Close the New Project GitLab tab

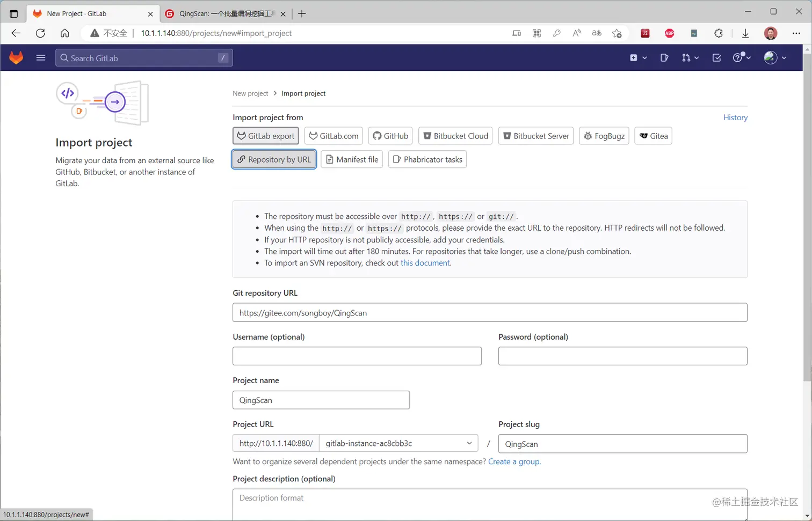point(150,14)
